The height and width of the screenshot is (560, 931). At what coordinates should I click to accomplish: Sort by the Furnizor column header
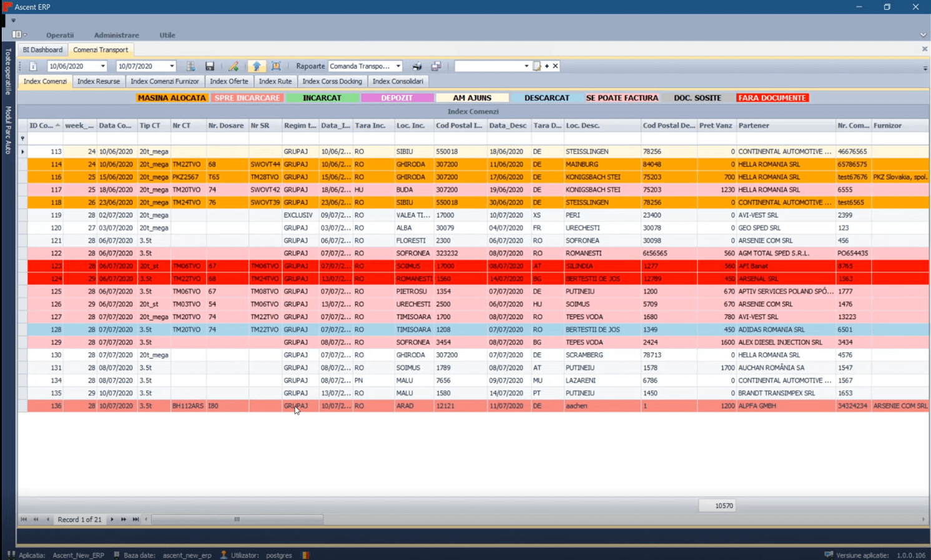pos(900,125)
